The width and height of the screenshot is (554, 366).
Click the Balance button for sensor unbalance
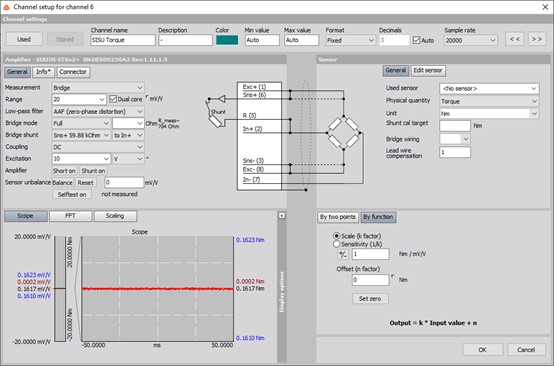63,182
